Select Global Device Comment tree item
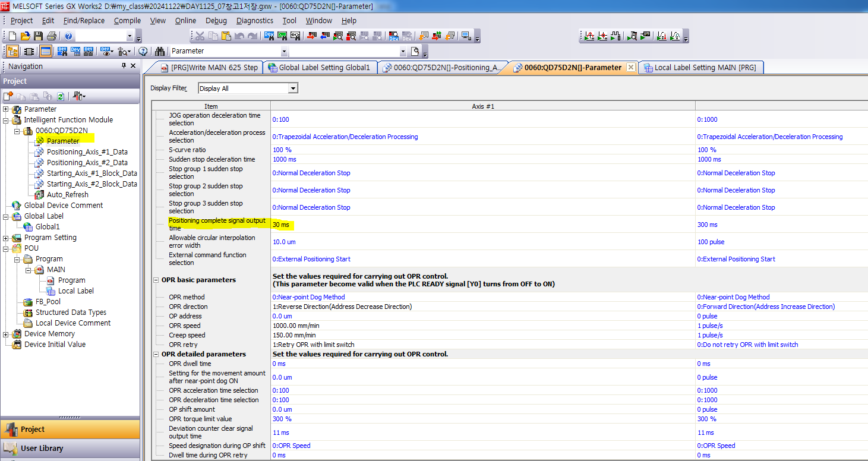This screenshot has height=461, width=868. coord(63,206)
